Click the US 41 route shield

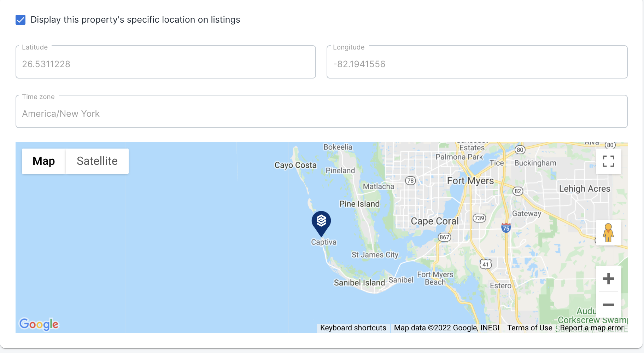tap(486, 264)
